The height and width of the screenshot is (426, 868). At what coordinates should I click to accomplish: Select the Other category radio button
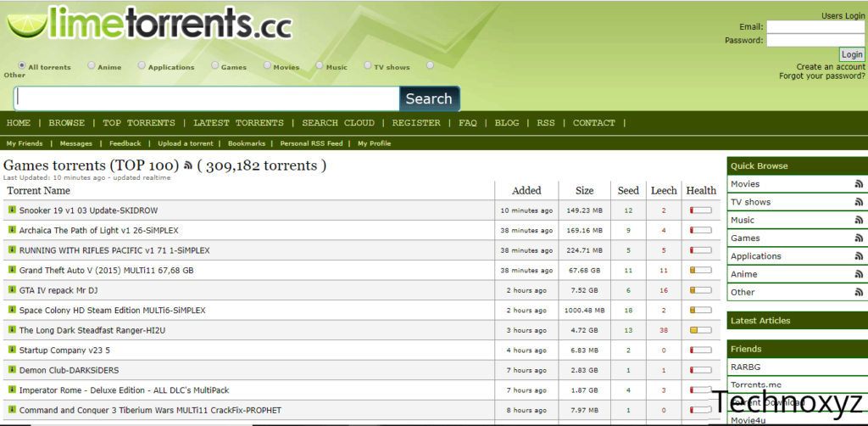(x=430, y=65)
